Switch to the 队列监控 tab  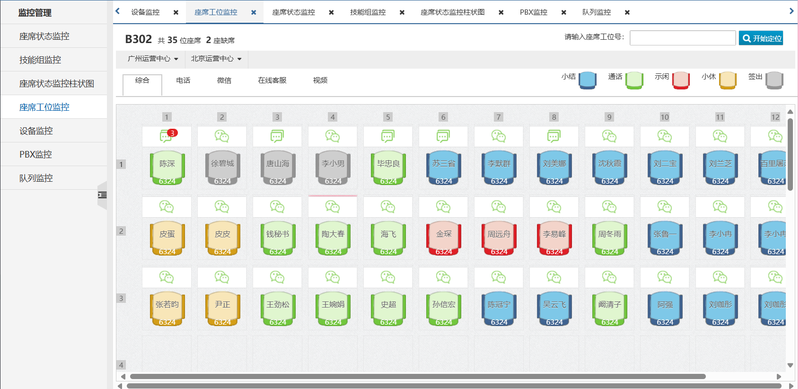596,12
